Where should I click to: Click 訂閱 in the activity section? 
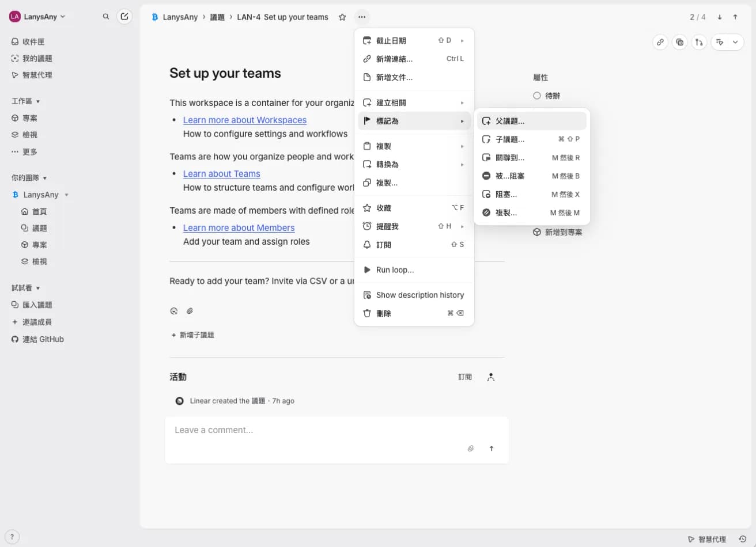click(x=465, y=377)
